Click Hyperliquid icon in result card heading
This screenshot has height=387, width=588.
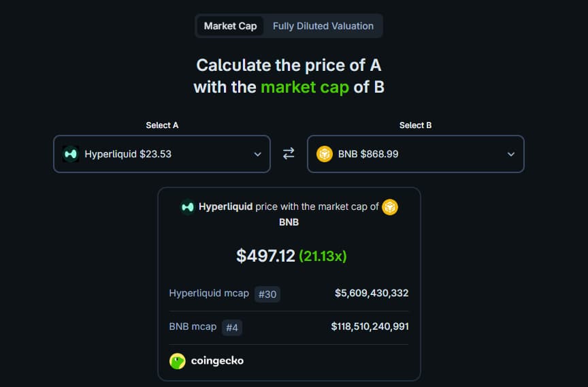(187, 206)
